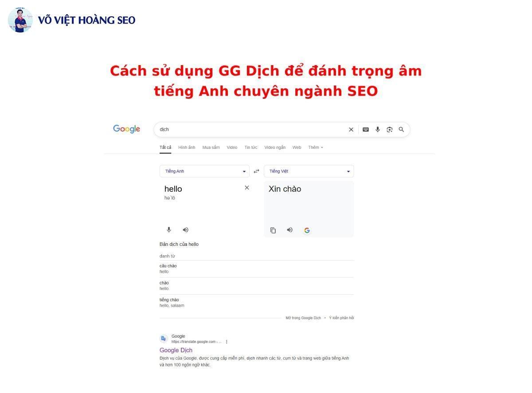The height and width of the screenshot is (393, 532).
Task: Click the microphone icon below the hello text
Action: coord(169,230)
